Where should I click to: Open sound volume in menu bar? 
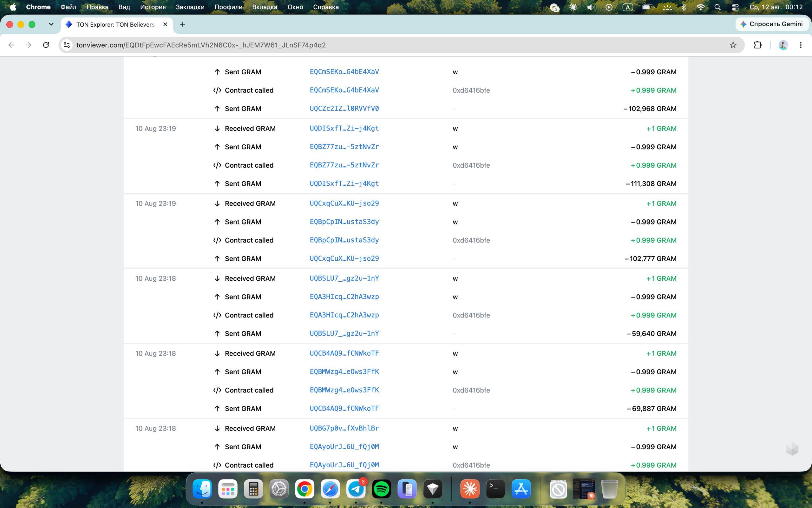tap(591, 7)
